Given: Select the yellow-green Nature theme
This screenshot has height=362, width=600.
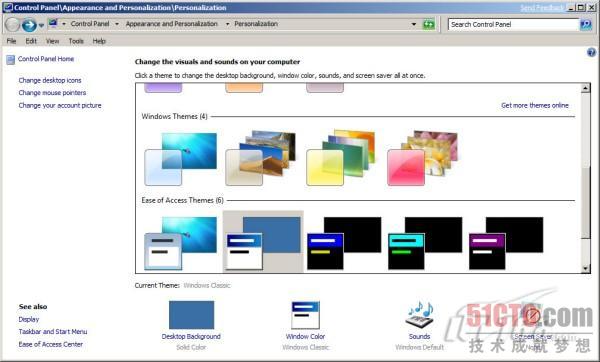Looking at the screenshot, I should coord(342,158).
